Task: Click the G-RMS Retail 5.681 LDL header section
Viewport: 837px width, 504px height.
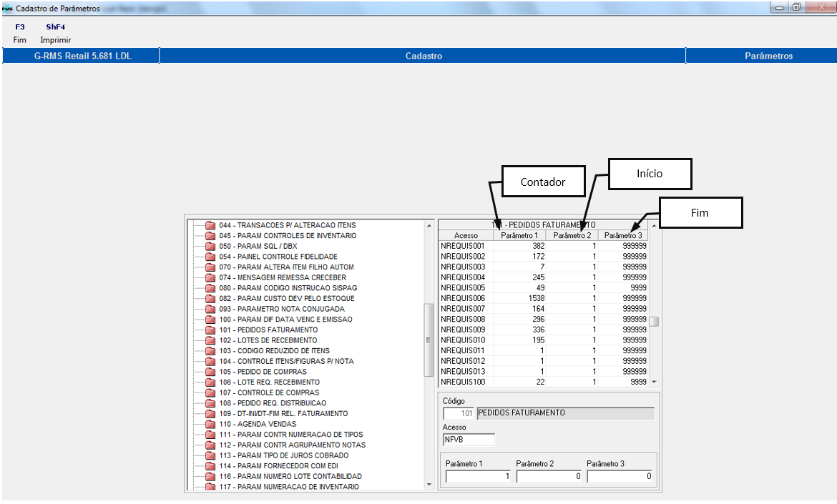Action: click(81, 56)
